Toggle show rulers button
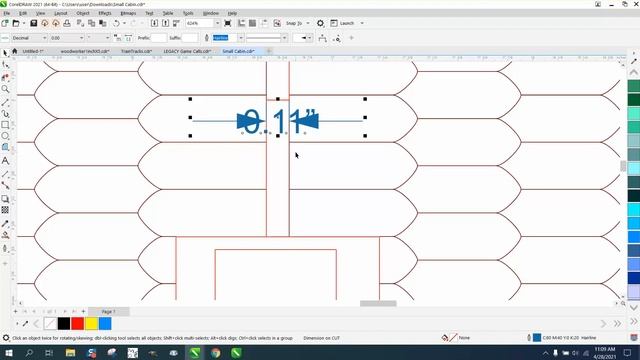Image resolution: width=640 pixels, height=360 pixels. (242, 23)
